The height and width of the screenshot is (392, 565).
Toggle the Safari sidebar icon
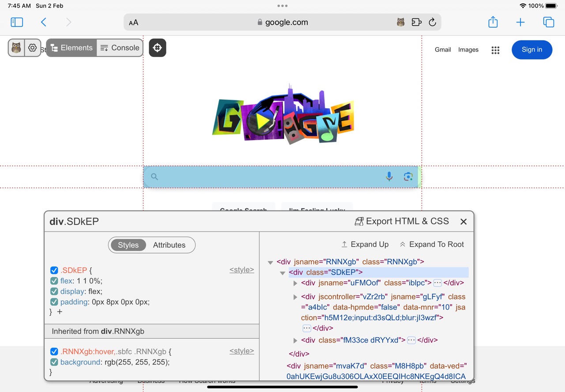pyautogui.click(x=17, y=22)
